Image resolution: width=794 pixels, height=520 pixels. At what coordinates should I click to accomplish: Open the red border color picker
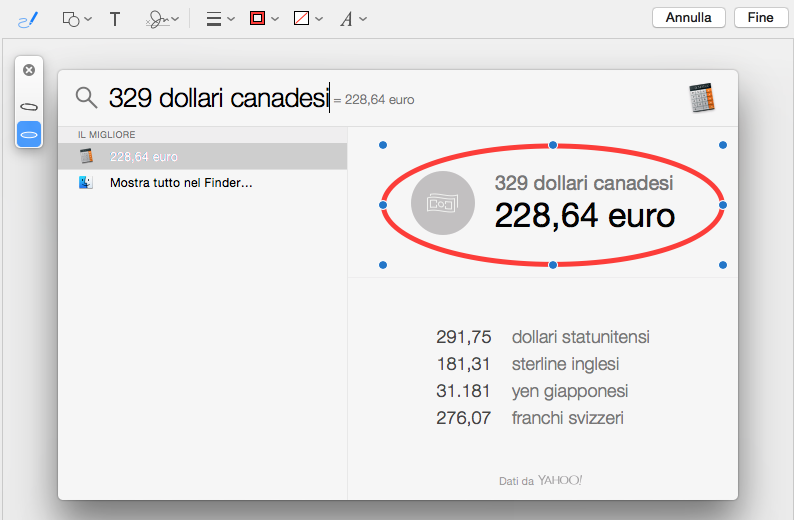[257, 19]
